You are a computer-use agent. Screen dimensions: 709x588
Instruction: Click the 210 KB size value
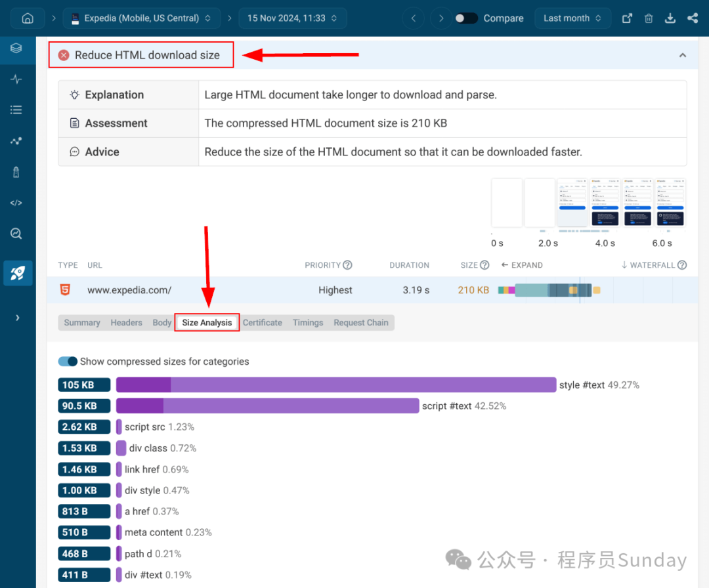tap(473, 290)
